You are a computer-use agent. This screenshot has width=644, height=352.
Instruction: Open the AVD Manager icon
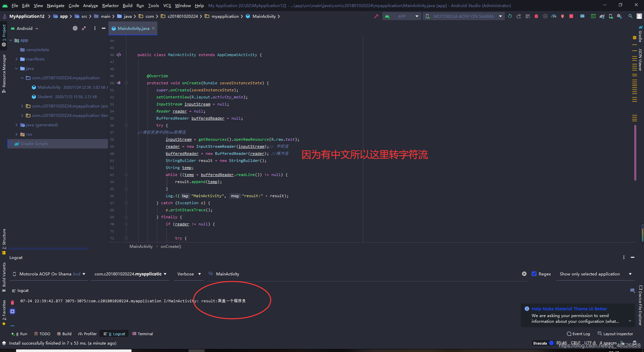[x=611, y=16]
